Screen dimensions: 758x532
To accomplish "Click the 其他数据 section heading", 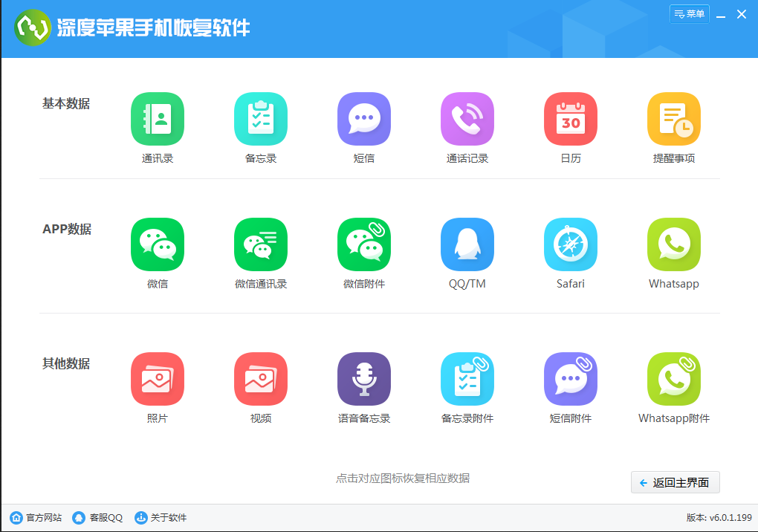I will pos(66,363).
